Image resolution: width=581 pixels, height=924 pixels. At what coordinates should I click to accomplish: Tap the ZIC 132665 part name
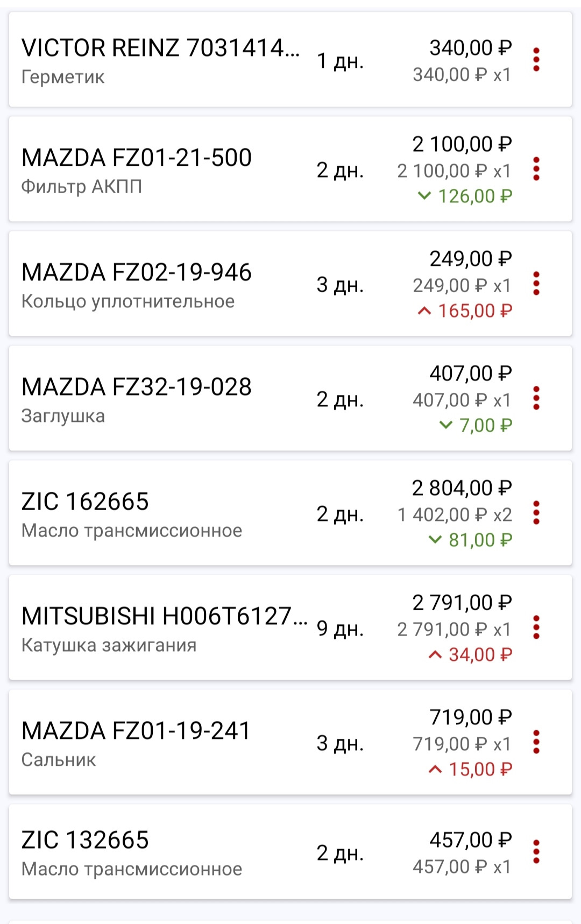point(85,841)
